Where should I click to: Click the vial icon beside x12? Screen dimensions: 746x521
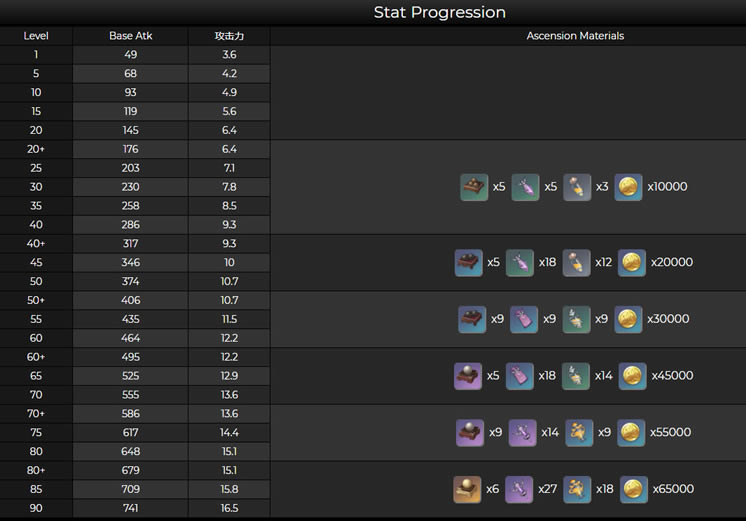pos(577,262)
